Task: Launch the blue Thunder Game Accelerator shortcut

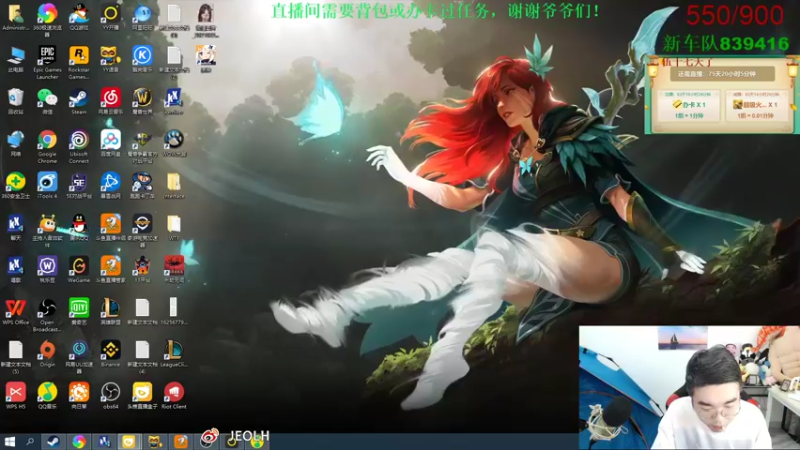Action: (x=110, y=186)
